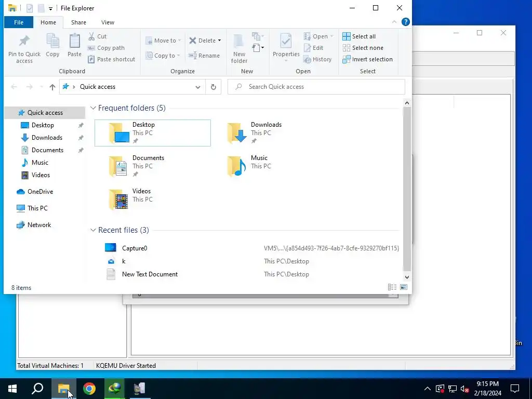Switch to the Share ribbon tab
Viewport: 532px width, 399px height.
tap(78, 22)
